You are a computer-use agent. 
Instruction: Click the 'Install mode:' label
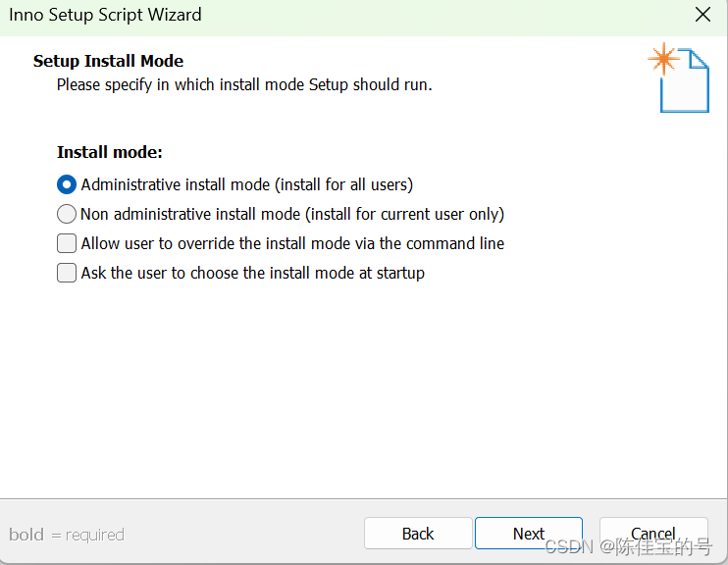(x=110, y=152)
